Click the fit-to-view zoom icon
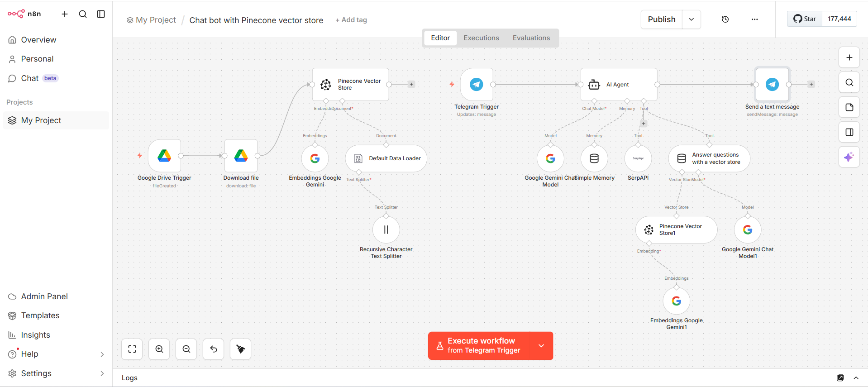 (132, 349)
